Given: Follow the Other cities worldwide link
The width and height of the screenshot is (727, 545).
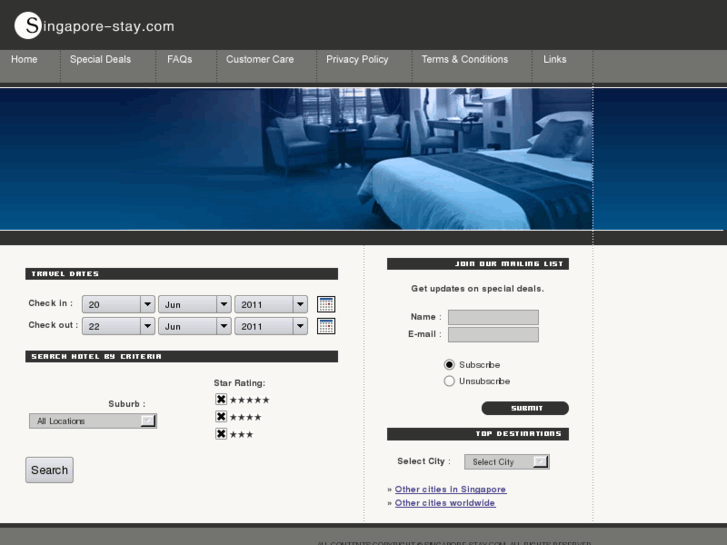Looking at the screenshot, I should [x=445, y=503].
